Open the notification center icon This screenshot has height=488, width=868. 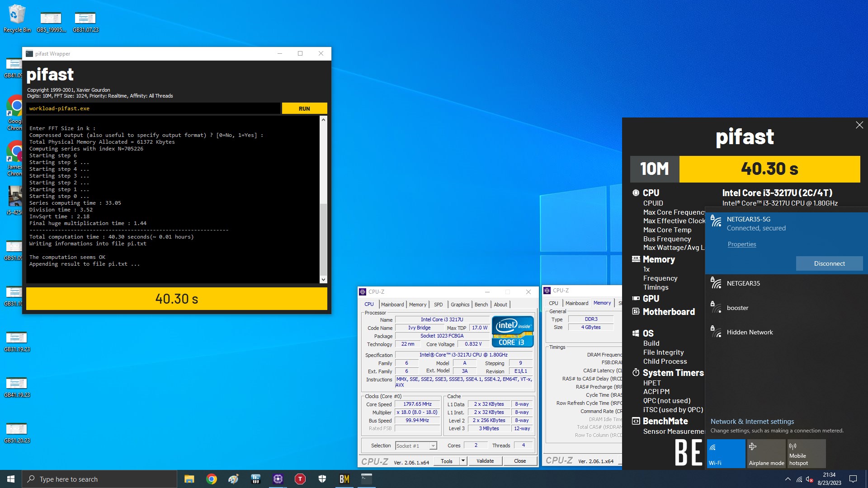click(853, 479)
